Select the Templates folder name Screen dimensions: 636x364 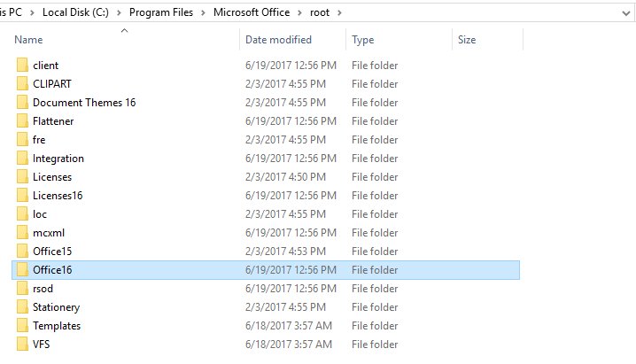[57, 326]
